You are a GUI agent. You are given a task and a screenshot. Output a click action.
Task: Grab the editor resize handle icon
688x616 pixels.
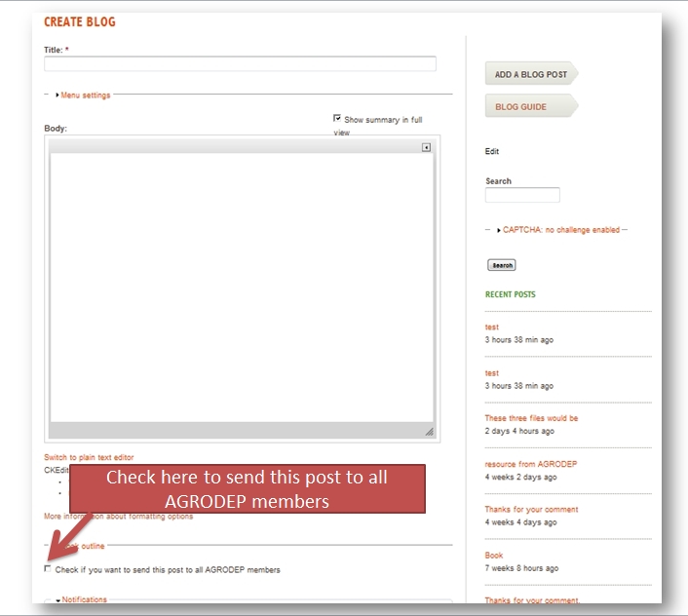429,432
